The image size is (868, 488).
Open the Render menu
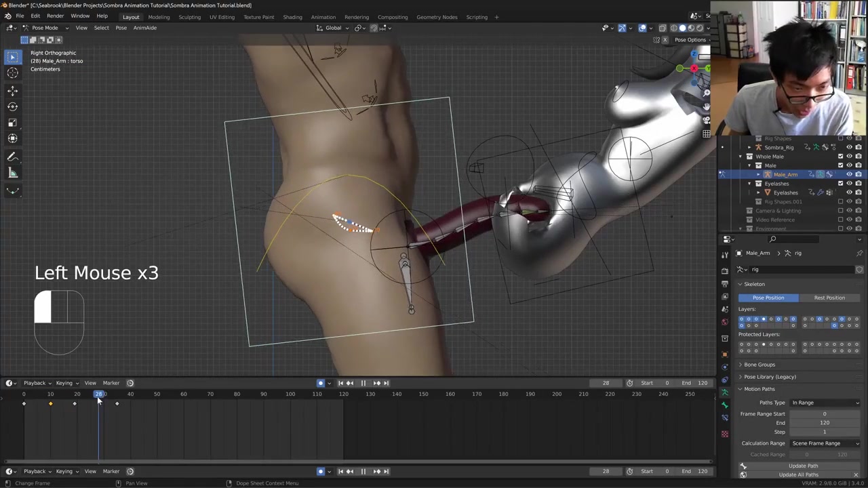55,16
